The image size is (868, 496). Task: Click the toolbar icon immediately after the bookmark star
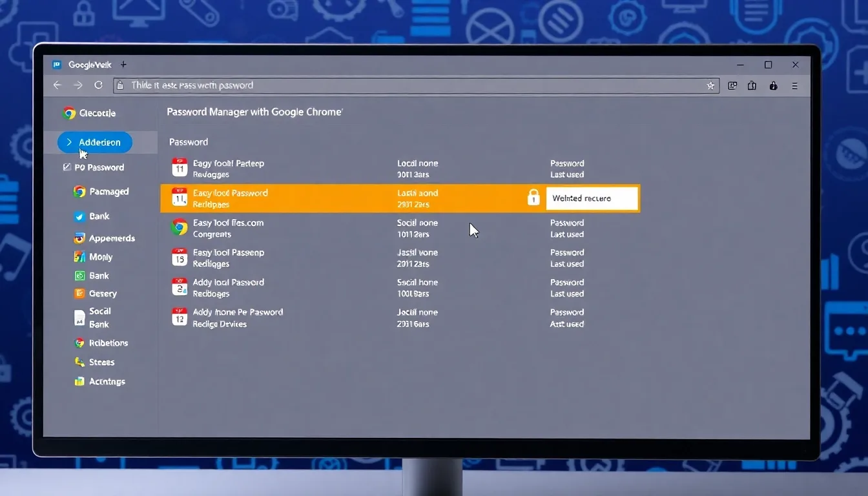coord(732,85)
